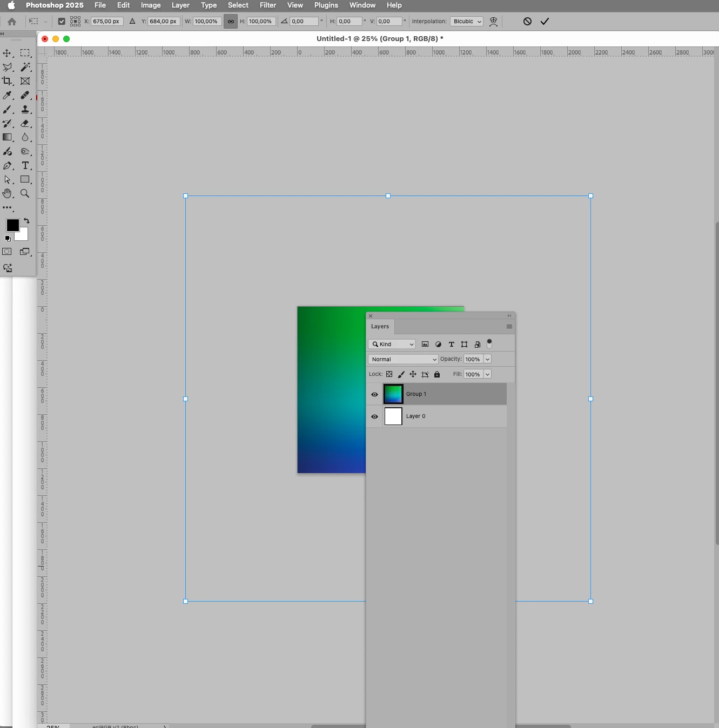Viewport: 719px width, 728px height.
Task: Click Home icon in options bar
Action: point(12,22)
